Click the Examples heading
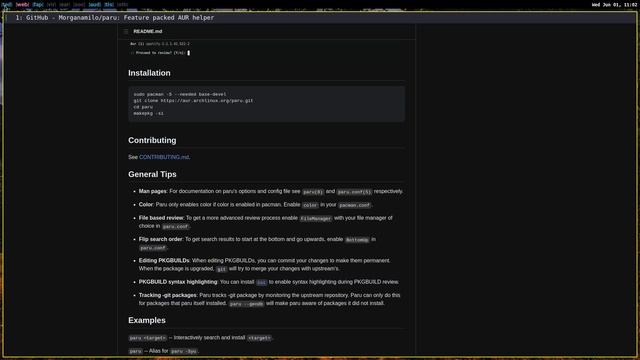Viewport: 640px width, 360px height. [147, 320]
